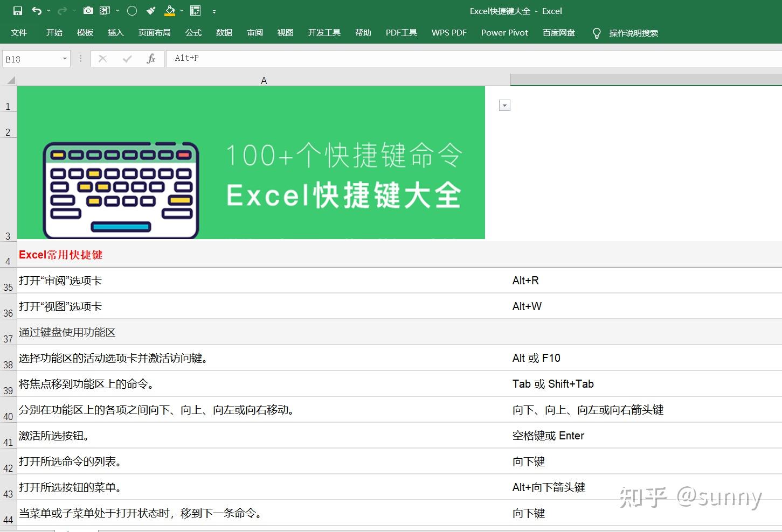Select row header 37
782x532 pixels.
point(8,332)
